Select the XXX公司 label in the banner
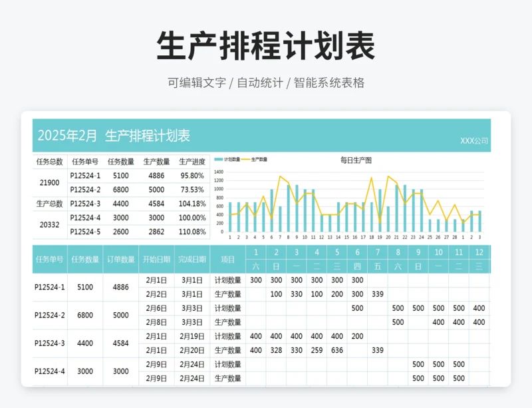Image resolution: width=532 pixels, height=408 pixels. [x=474, y=140]
